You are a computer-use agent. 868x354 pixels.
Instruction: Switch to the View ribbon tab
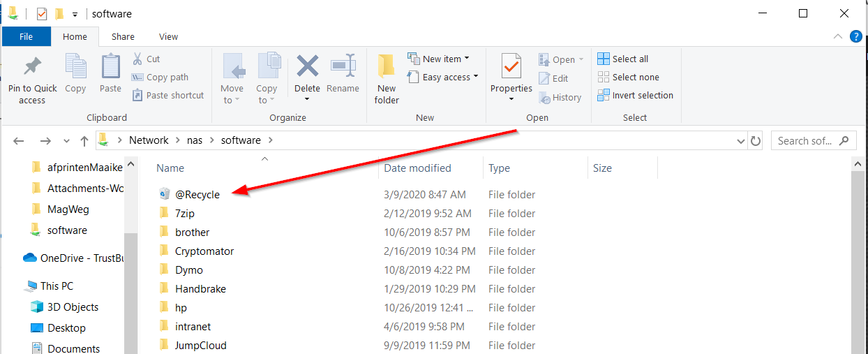pos(168,37)
